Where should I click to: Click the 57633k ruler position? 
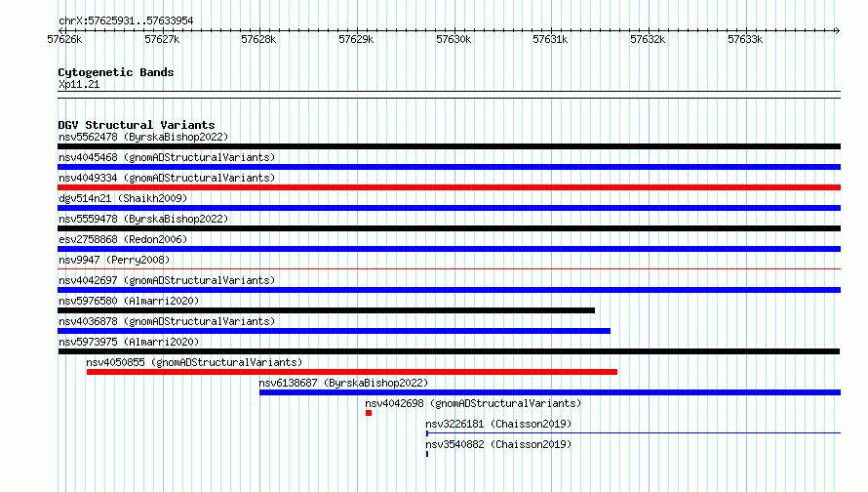(745, 39)
